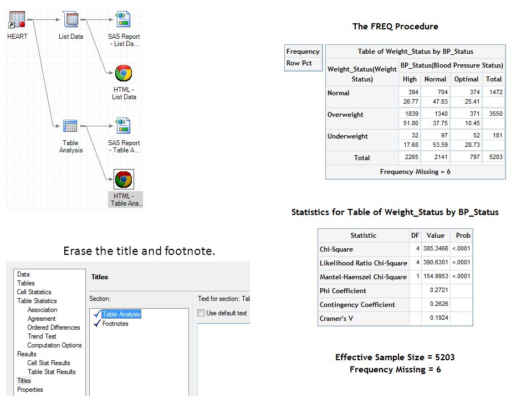Click the Optimal column header

click(466, 79)
